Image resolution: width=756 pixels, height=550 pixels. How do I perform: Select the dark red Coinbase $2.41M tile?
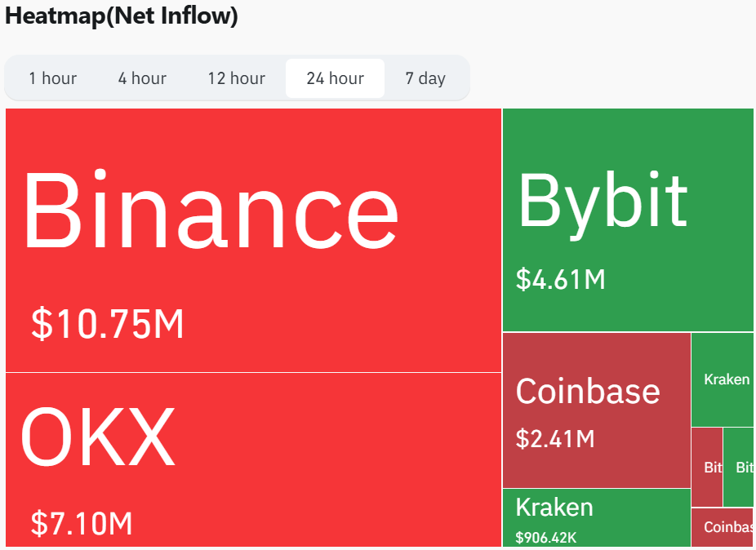[597, 410]
